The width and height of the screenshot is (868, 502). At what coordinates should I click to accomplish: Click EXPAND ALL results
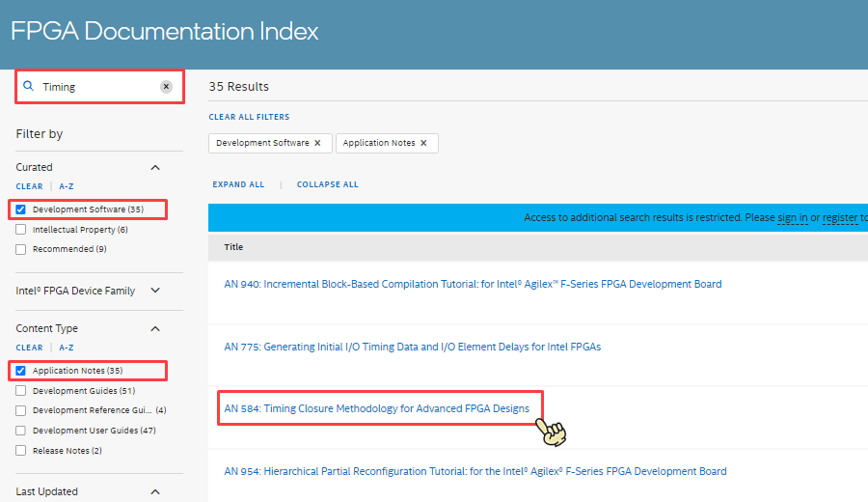pyautogui.click(x=238, y=184)
